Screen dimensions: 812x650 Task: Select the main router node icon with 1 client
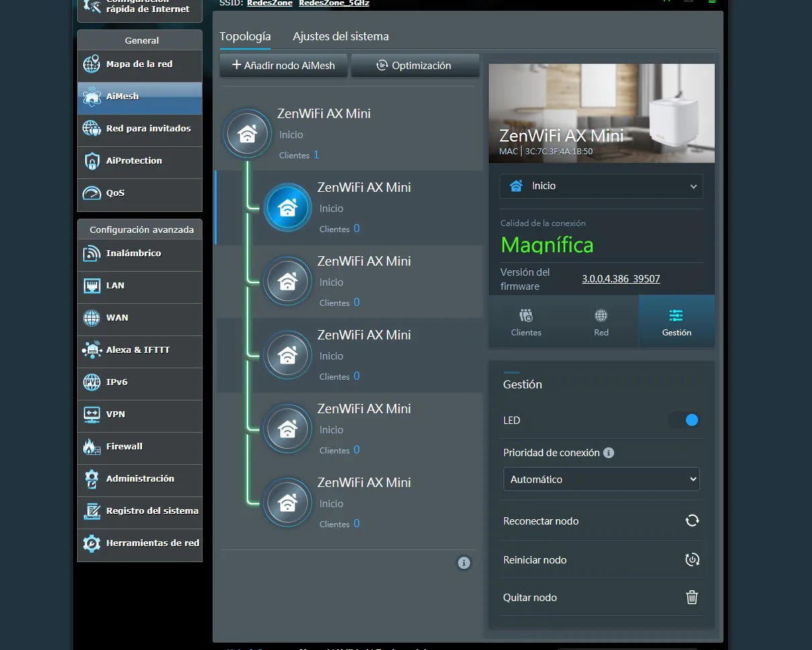tap(247, 133)
